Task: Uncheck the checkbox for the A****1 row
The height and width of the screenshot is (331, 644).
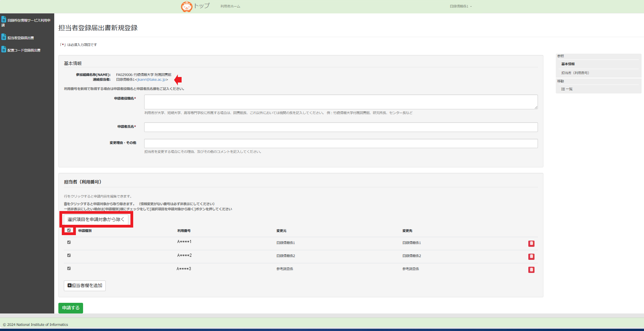Action: [69, 242]
